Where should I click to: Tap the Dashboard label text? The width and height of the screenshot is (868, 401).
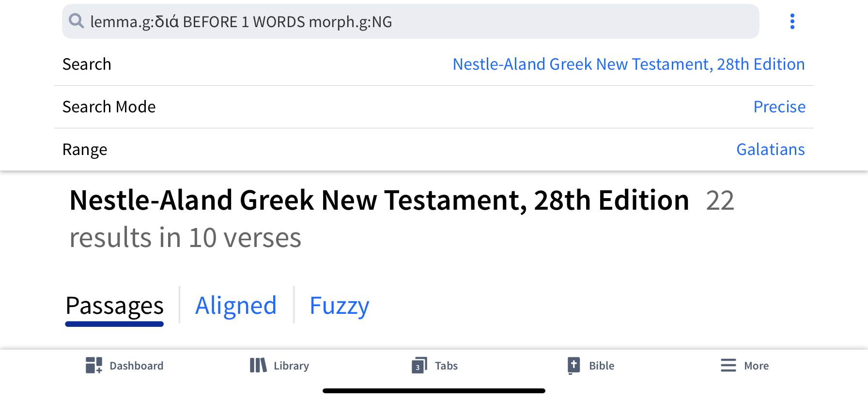click(x=137, y=366)
